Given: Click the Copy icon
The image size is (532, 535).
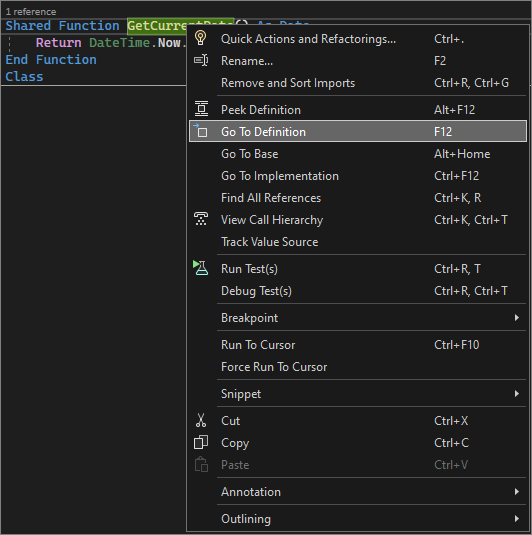Looking at the screenshot, I should coord(201,442).
